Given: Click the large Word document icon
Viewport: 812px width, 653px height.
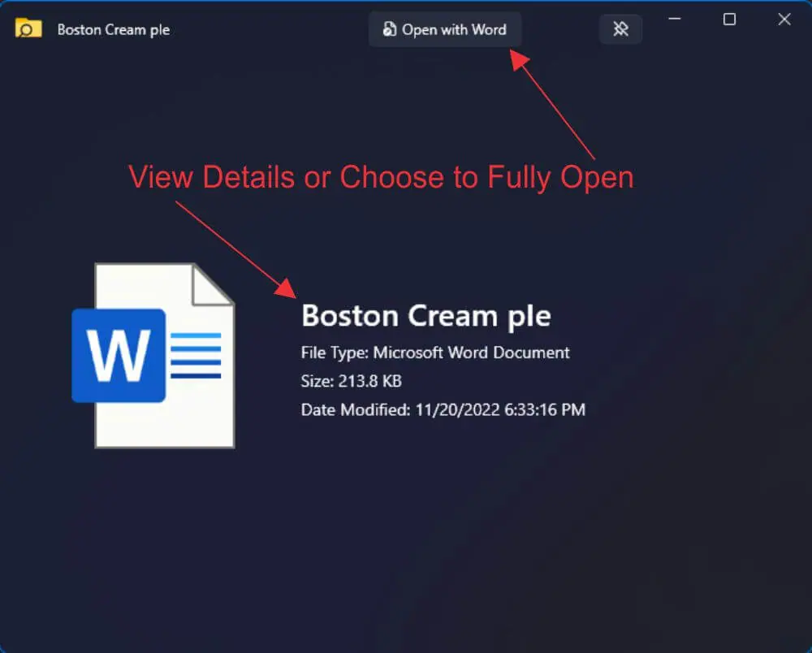Looking at the screenshot, I should pos(153,355).
